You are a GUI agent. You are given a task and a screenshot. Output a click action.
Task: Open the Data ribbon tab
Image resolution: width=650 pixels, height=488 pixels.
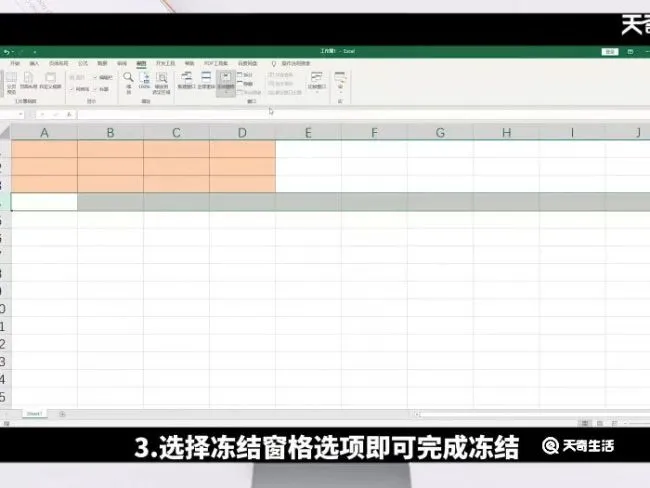click(102, 63)
